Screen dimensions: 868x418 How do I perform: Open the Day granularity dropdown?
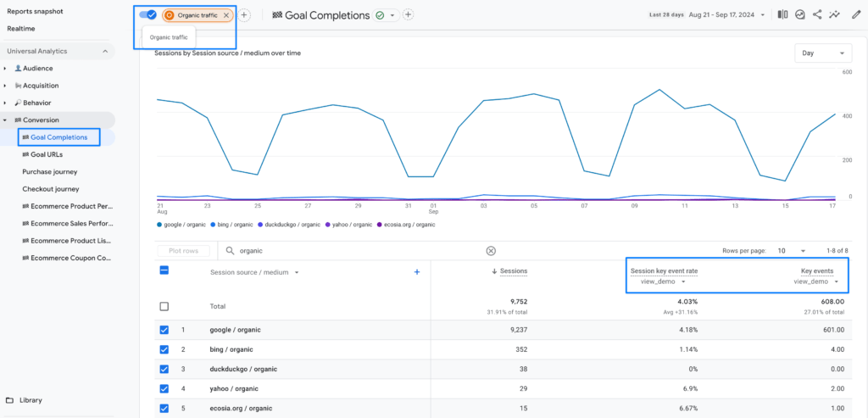point(822,53)
